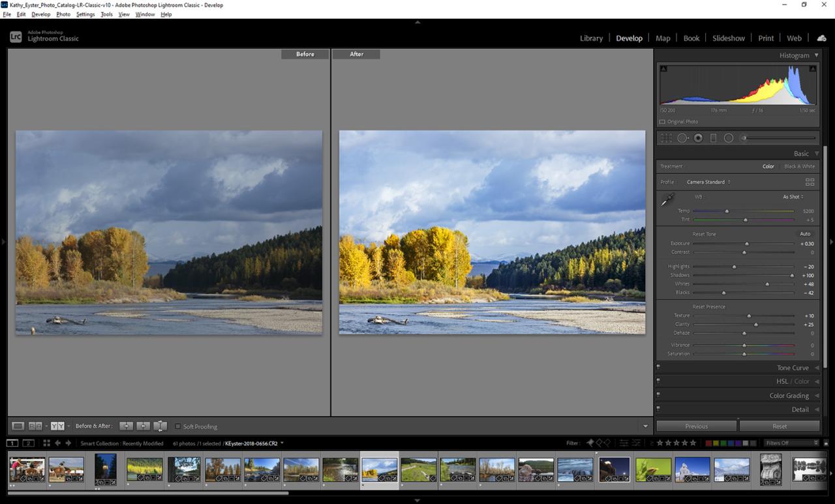Switch to the Slideshow module

tap(729, 38)
